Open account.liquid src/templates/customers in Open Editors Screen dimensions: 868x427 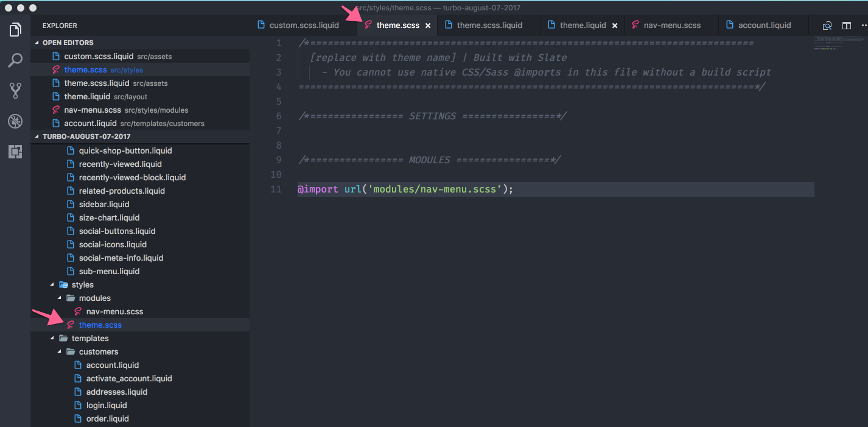[140, 123]
